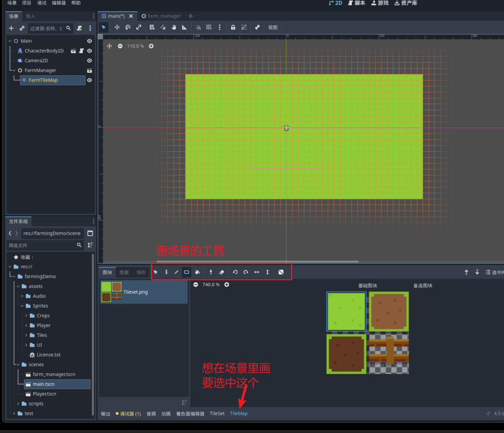Choose the TileMap eraser tool
504x433 pixels.
[221, 272]
